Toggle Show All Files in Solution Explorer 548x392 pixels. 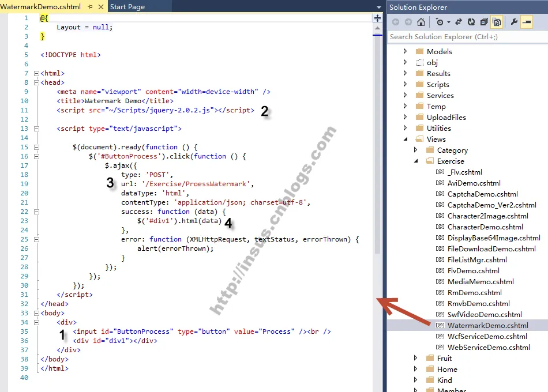[x=497, y=22]
